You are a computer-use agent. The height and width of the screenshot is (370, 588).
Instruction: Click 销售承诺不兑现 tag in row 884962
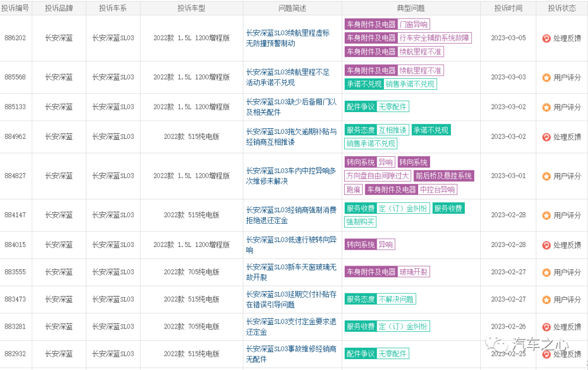click(x=371, y=144)
